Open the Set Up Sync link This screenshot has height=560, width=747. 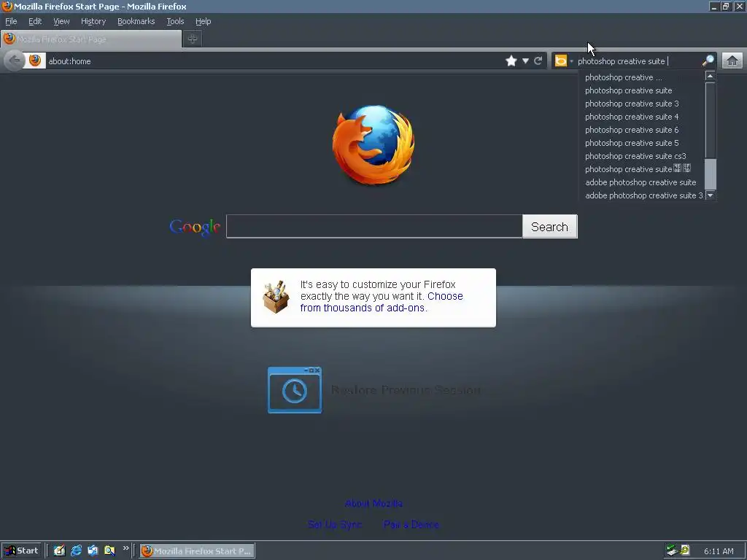(x=334, y=524)
